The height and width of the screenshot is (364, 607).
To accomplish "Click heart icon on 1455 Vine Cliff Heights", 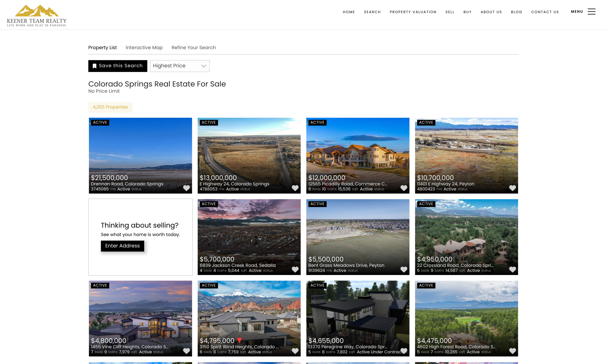I will 186,351.
